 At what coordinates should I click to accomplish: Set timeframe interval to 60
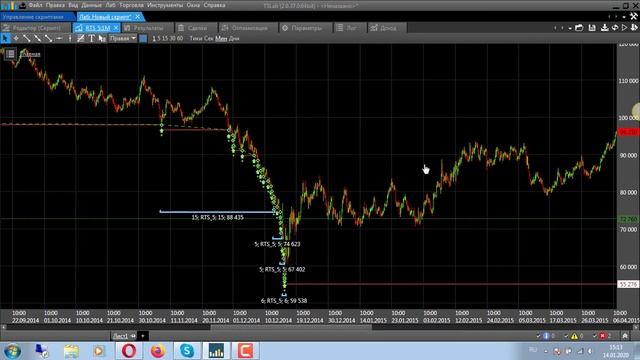pos(180,38)
